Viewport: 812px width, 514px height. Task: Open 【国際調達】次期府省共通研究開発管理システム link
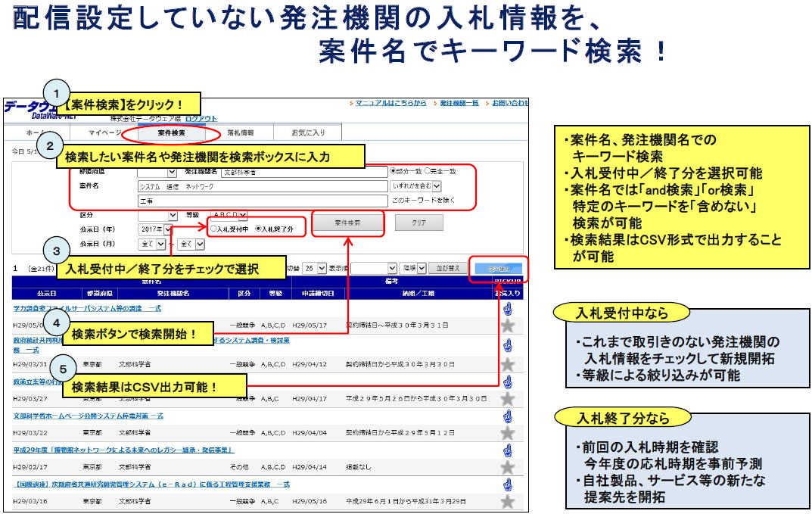coord(151,484)
